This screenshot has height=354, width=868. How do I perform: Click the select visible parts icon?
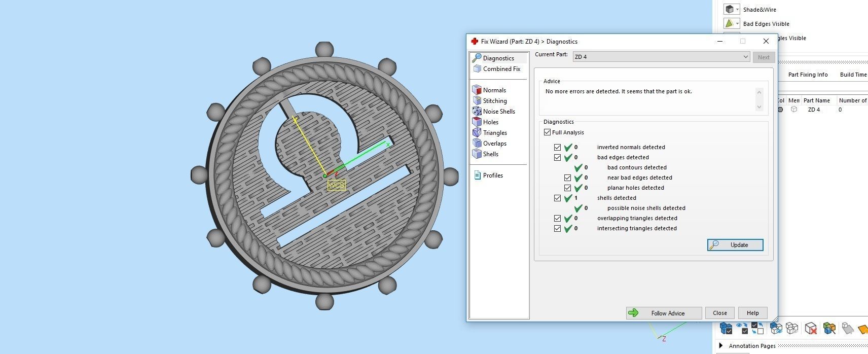pos(742,329)
